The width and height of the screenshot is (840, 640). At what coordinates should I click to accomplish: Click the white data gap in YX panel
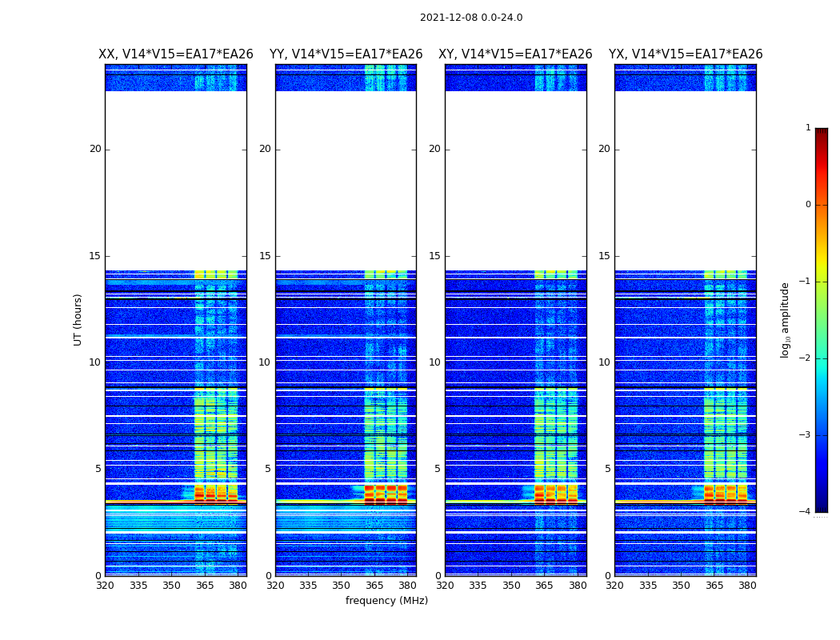(x=685, y=180)
